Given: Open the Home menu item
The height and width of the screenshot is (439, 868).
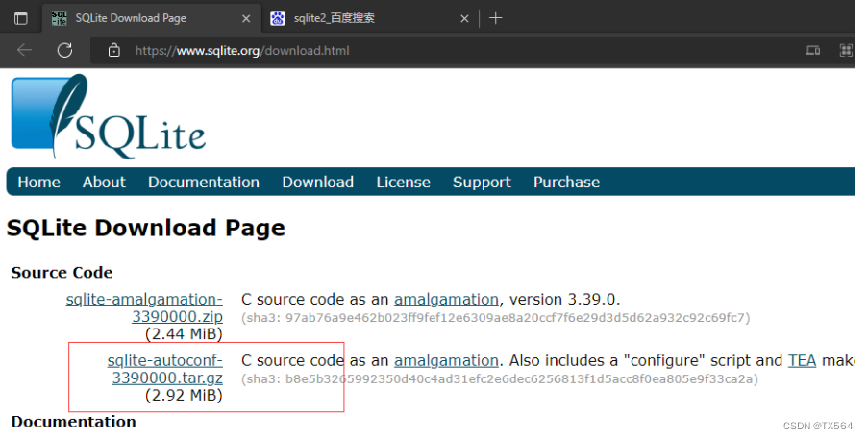Looking at the screenshot, I should [x=38, y=182].
